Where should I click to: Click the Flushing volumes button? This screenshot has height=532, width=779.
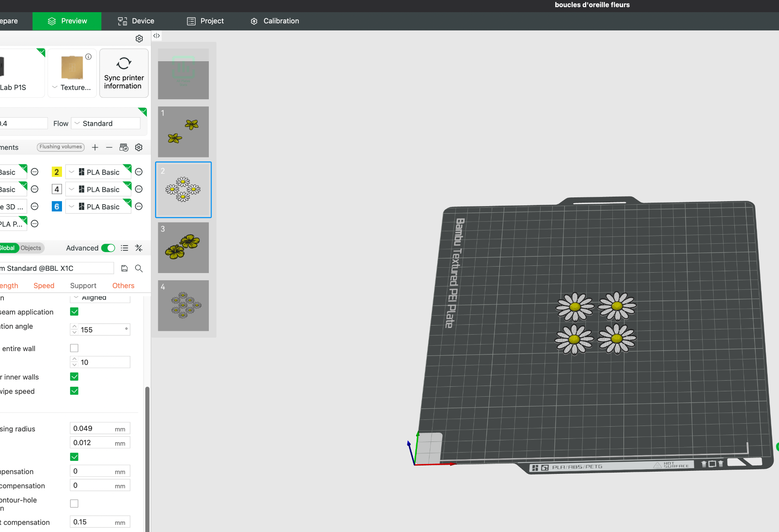[60, 147]
